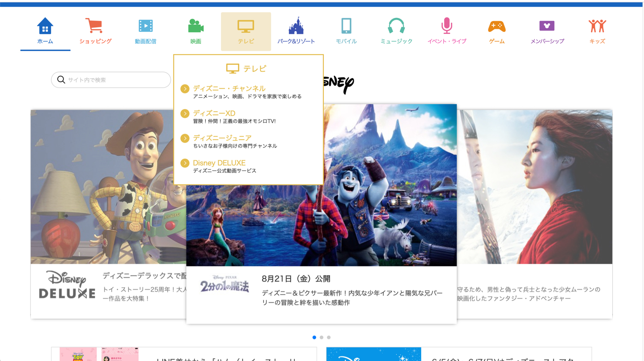Jump to third carousel slide dot

[329, 337]
